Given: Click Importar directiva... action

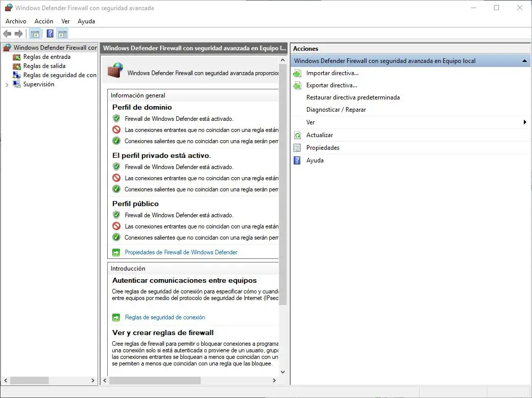Looking at the screenshot, I should point(332,73).
